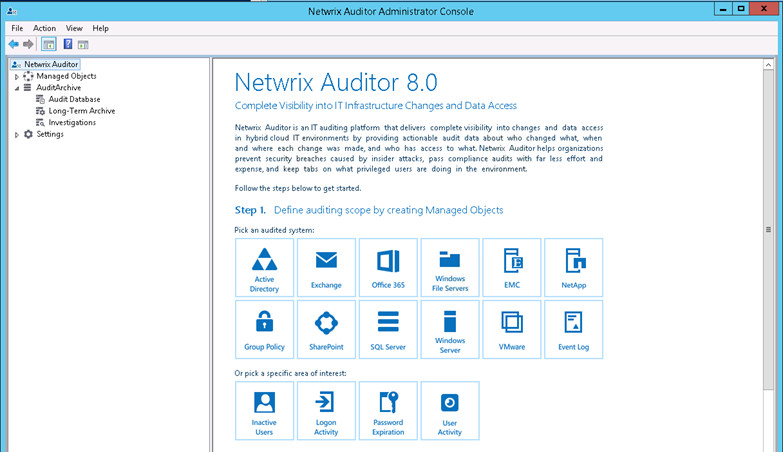This screenshot has width=783, height=452.
Task: Pick the Event Log tile
Action: click(x=574, y=330)
